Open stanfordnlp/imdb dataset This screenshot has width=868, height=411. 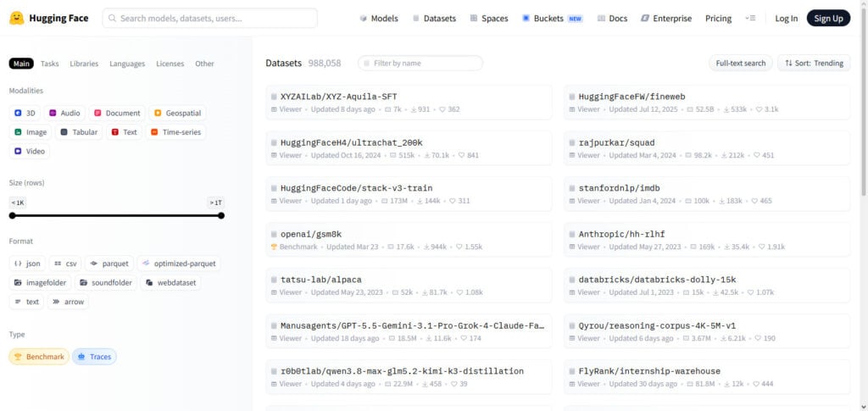[x=707, y=193]
